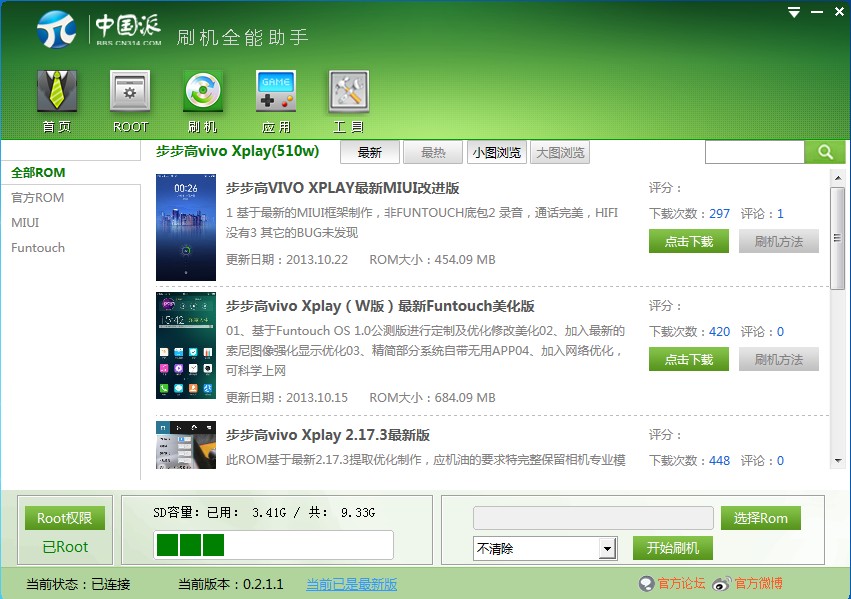851x599 pixels.
Task: Open comments count 1 for MIUI ROM
Action: coord(780,213)
